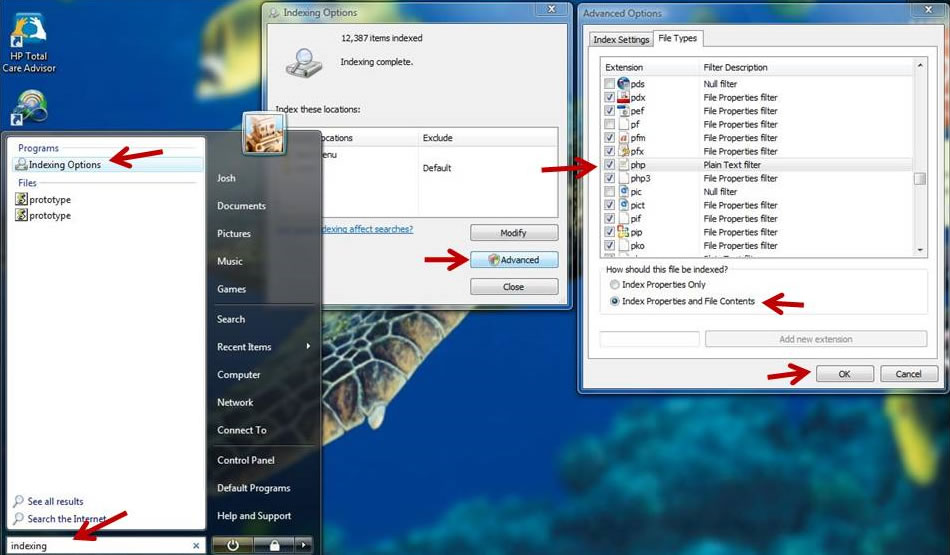Switch to the Index Settings tab
950x555 pixels.
(620, 40)
